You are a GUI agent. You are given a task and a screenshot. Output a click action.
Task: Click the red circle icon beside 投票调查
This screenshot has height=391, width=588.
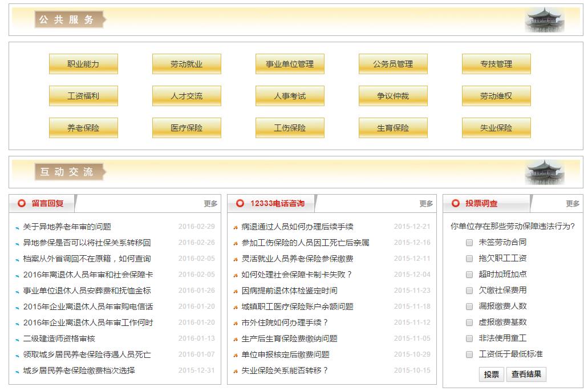[x=456, y=203]
